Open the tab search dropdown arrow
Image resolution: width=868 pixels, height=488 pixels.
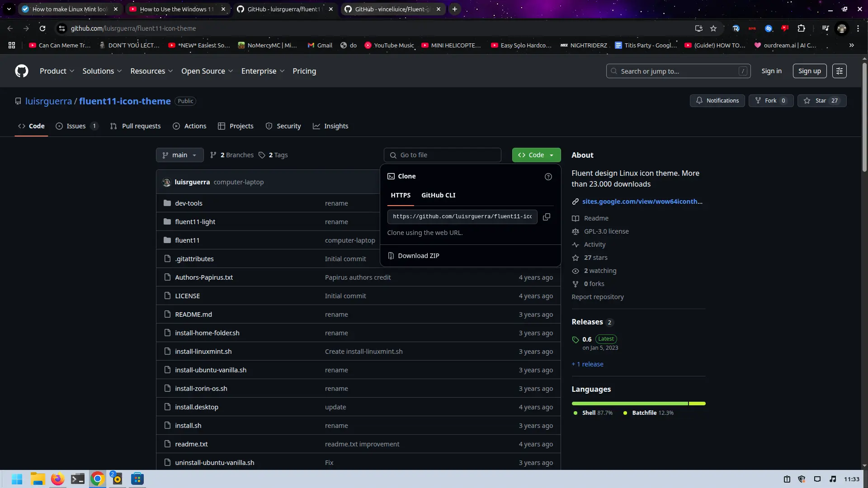click(9, 9)
